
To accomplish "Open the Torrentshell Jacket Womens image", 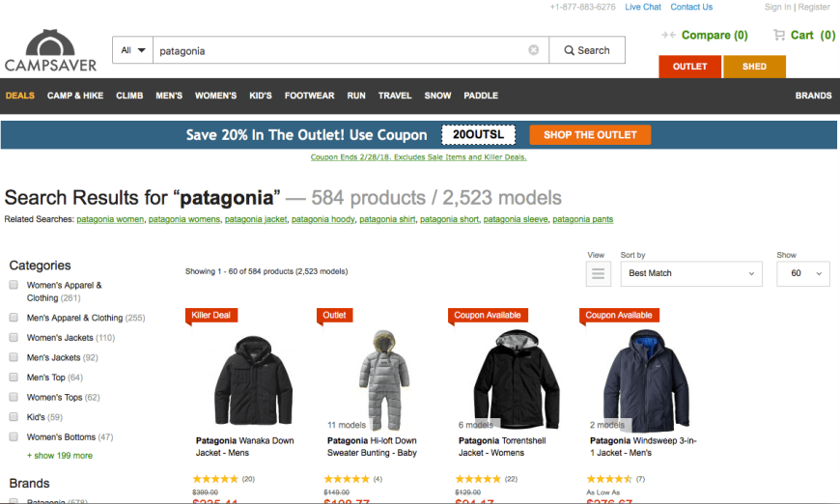I will point(516,378).
